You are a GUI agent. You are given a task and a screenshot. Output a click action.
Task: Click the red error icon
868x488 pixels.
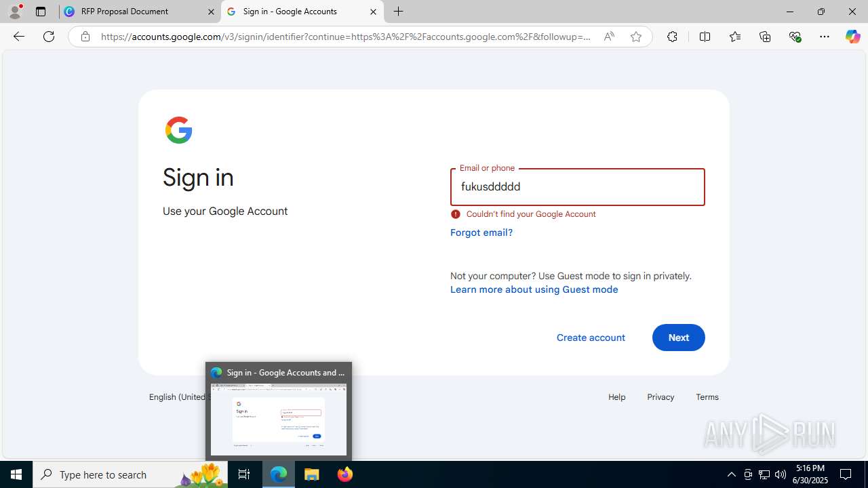pyautogui.click(x=456, y=214)
